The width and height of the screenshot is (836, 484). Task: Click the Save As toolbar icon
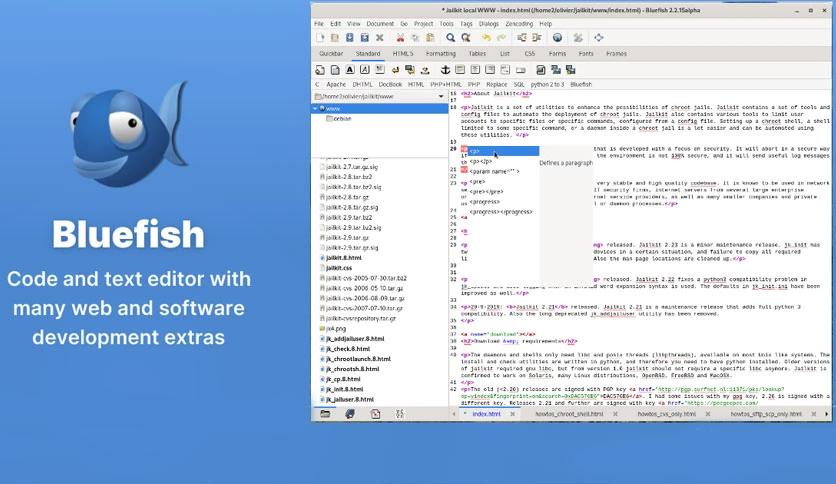(365, 38)
